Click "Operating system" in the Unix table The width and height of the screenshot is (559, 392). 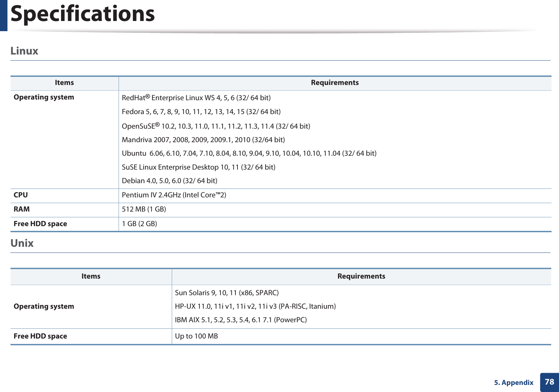click(44, 306)
